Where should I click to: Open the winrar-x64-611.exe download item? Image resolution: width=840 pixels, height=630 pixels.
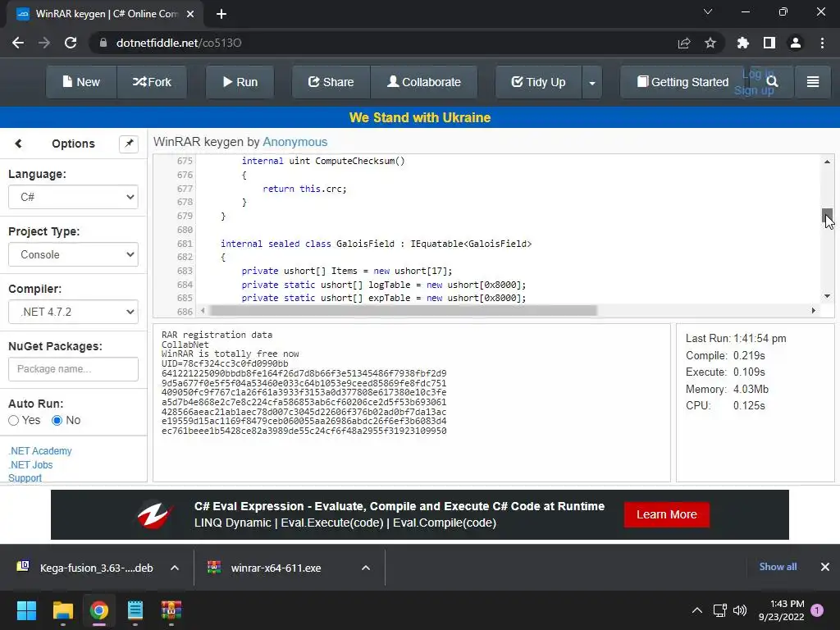[267, 568]
